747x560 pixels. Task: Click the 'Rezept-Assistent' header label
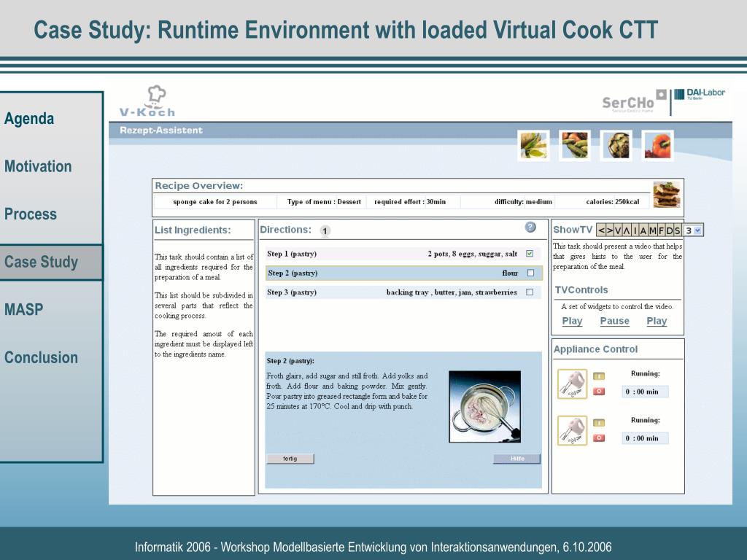point(161,131)
